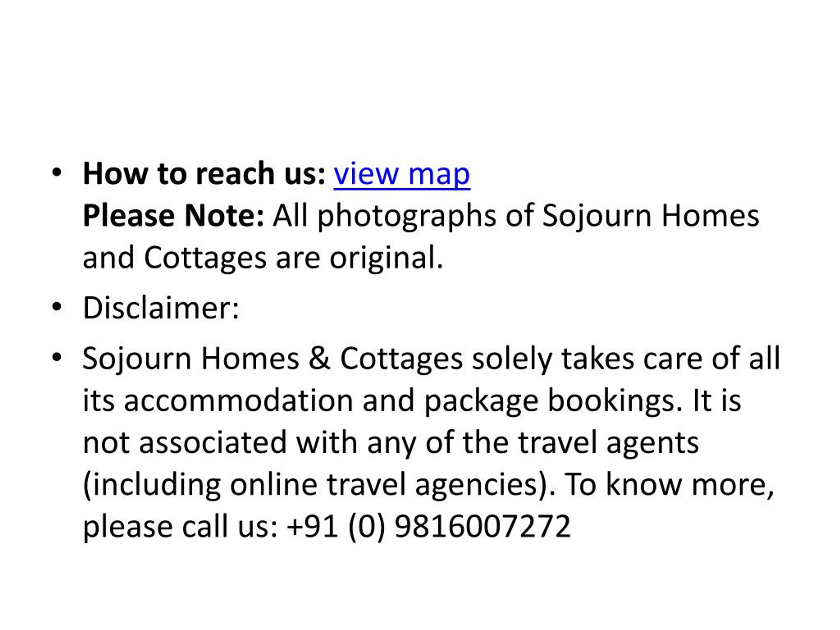The height and width of the screenshot is (630, 840).
Task: Click the words 'Sojourn Homes' in the note line
Action: pyautogui.click(x=650, y=216)
